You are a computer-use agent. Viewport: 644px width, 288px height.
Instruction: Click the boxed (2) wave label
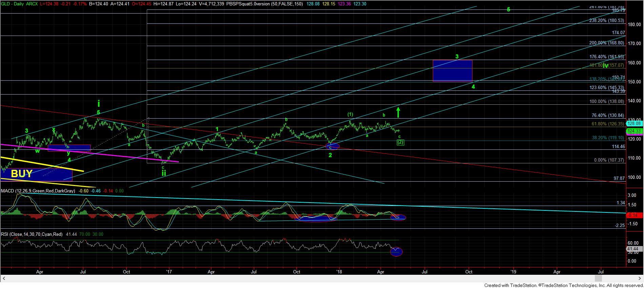(400, 142)
